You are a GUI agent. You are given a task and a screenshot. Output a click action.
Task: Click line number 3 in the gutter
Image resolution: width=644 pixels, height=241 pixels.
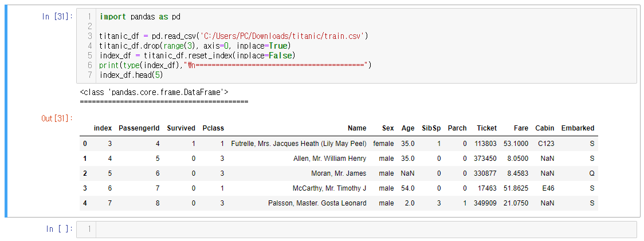tap(89, 36)
